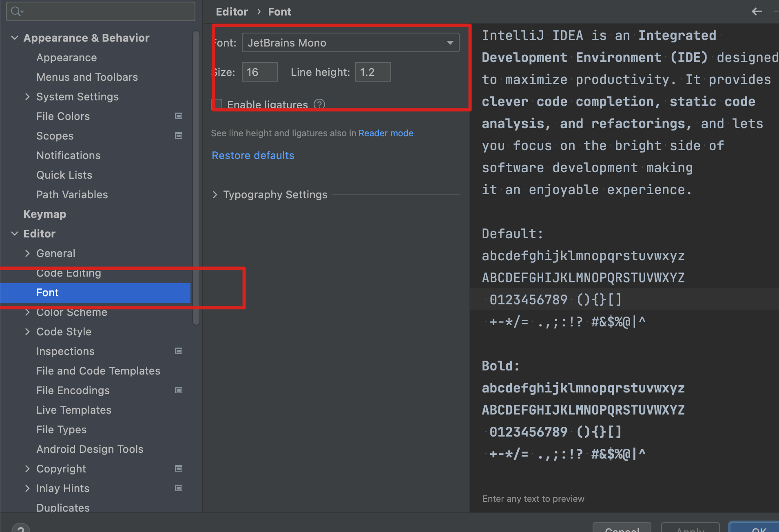Open Menus and Toolbars settings
The image size is (779, 532).
(x=87, y=77)
